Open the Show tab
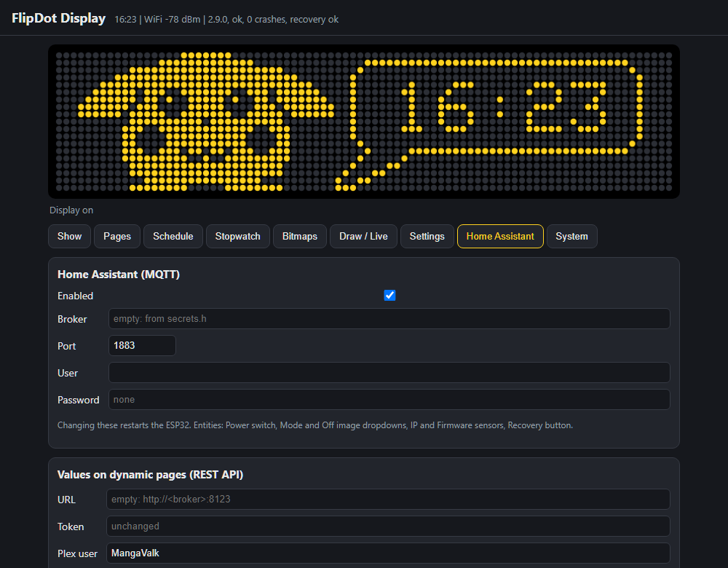 69,237
